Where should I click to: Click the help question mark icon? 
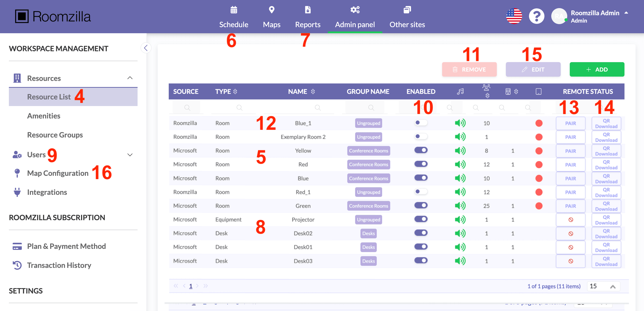pos(536,16)
